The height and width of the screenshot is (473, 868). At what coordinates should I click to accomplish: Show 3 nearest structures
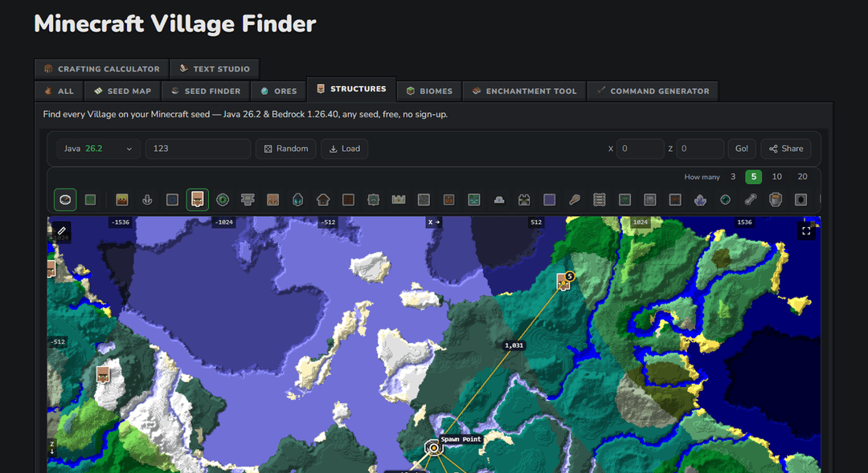click(733, 177)
